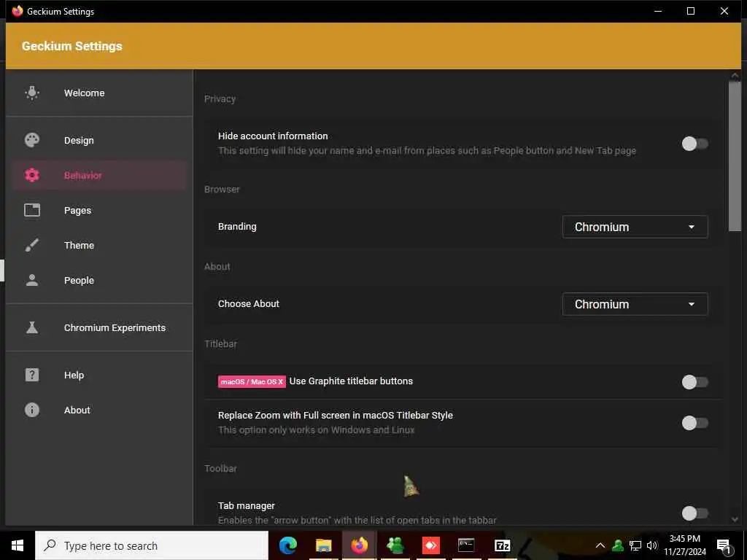
Task: Click the volume speaker tray icon
Action: point(651,545)
